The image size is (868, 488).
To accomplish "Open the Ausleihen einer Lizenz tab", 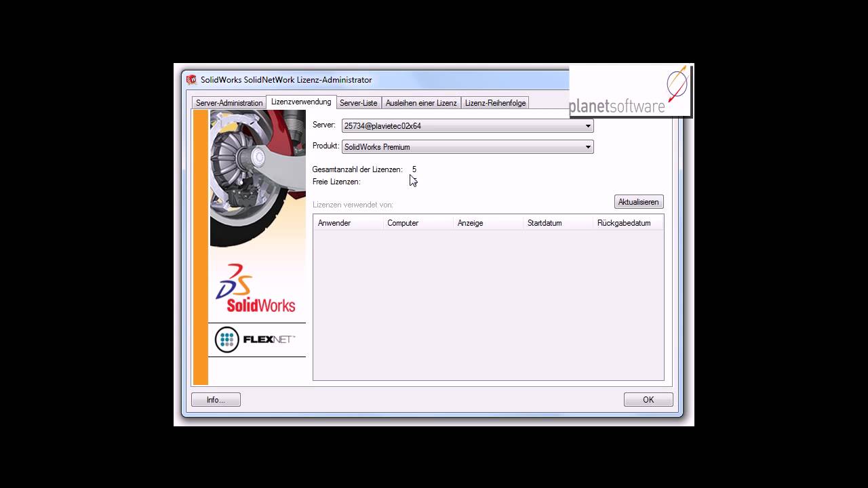I will pos(421,103).
